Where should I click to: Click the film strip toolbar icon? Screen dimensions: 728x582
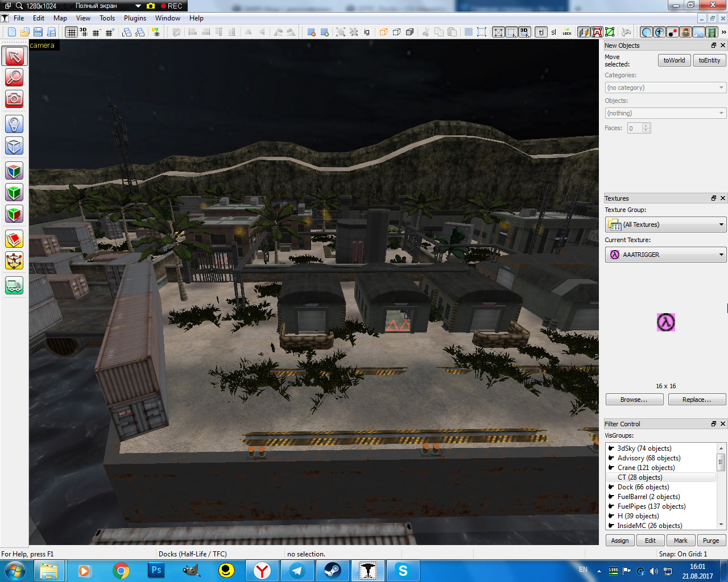click(x=712, y=32)
